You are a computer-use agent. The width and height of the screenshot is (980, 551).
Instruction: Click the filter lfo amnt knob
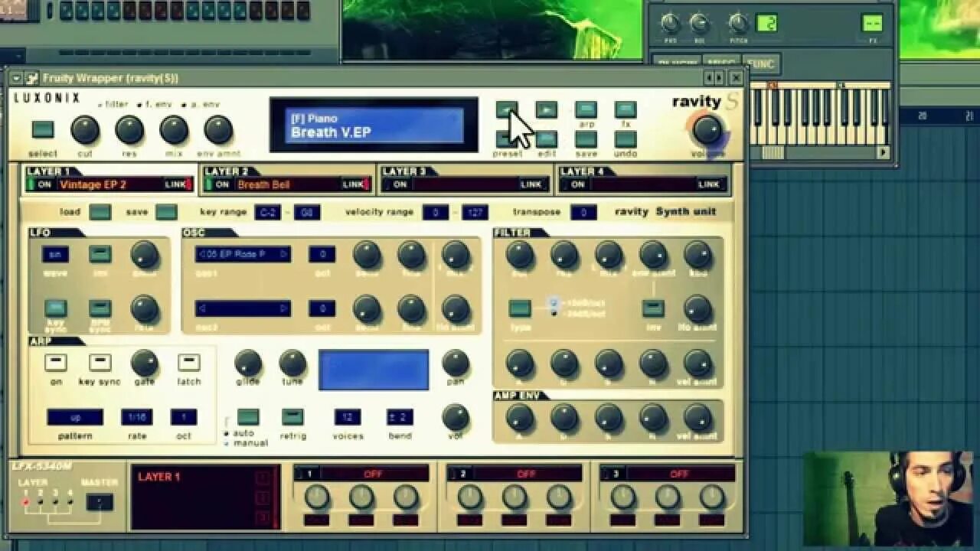697,308
